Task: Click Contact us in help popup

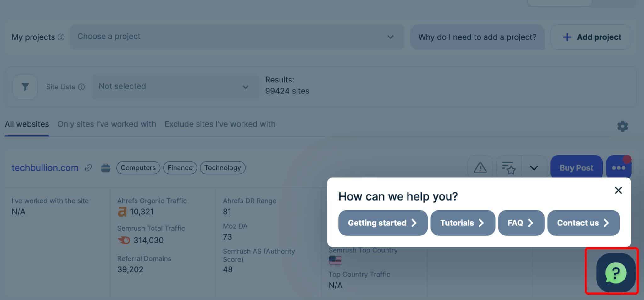Action: 584,223
